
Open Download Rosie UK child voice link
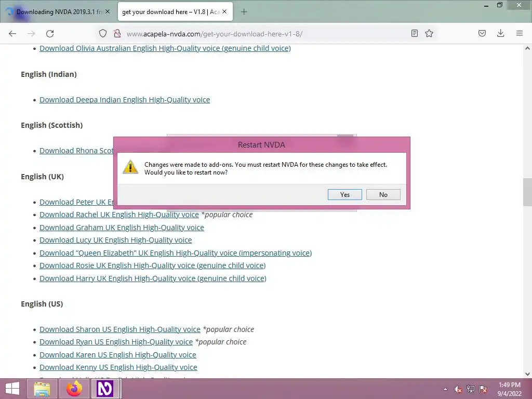point(152,265)
